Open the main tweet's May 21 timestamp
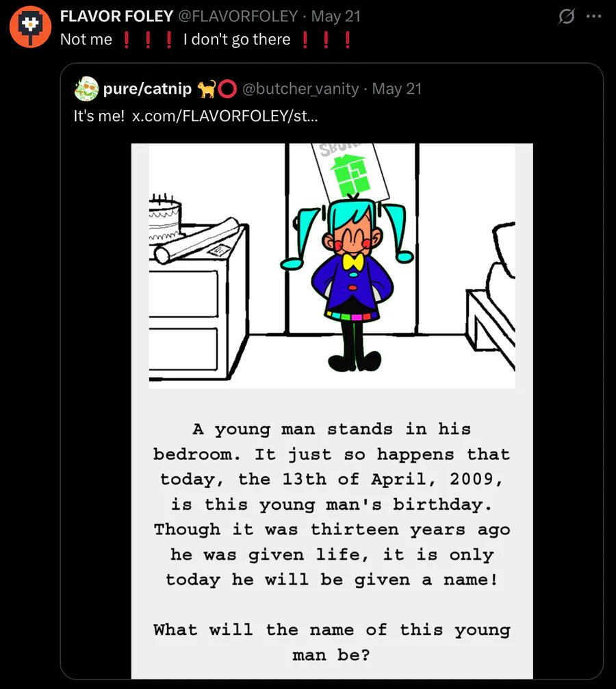 (x=336, y=16)
